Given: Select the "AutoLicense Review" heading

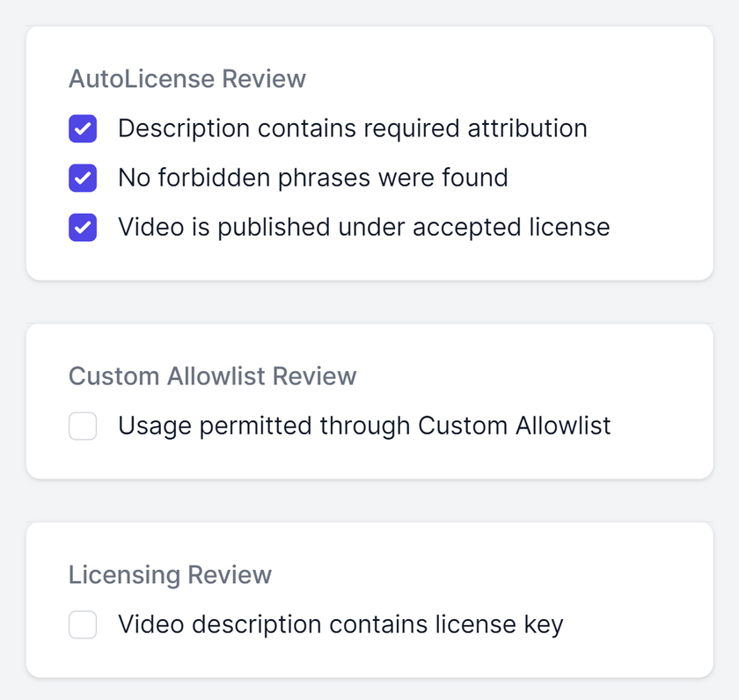Looking at the screenshot, I should coord(187,79).
